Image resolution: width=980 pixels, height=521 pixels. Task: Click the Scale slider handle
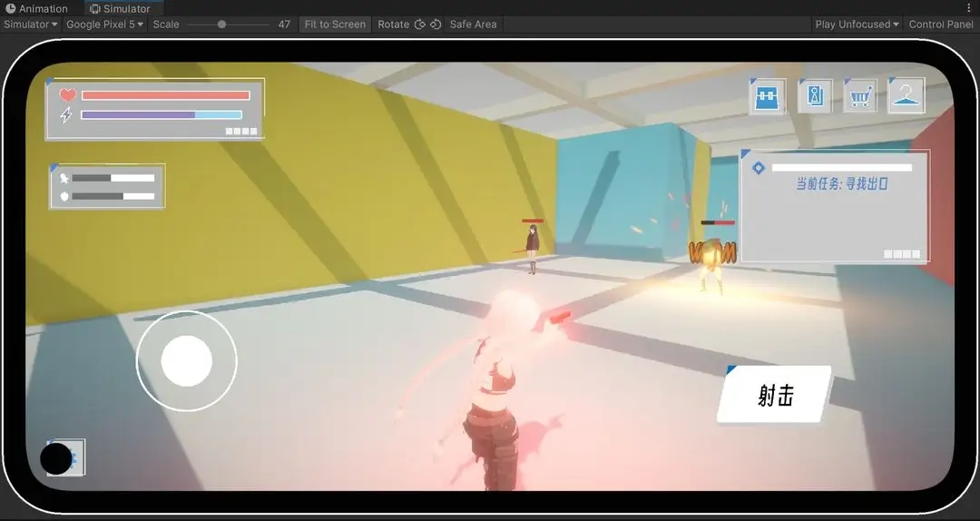click(221, 25)
